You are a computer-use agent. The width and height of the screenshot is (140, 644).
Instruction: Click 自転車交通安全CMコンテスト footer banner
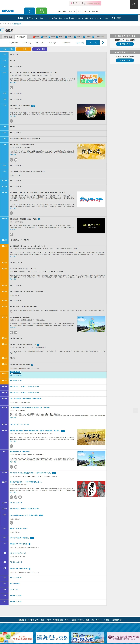click(x=88, y=637)
